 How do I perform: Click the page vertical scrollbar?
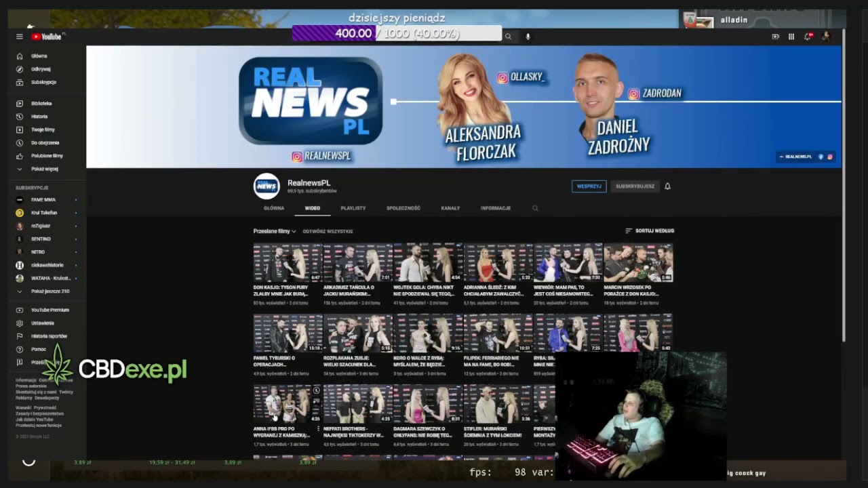pos(844,185)
